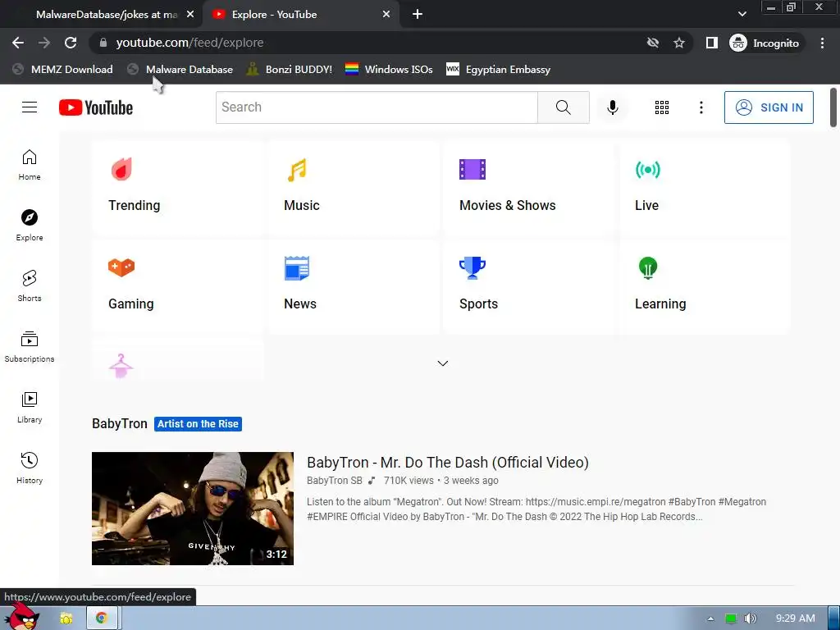Open file explorer from taskbar

pos(66,619)
